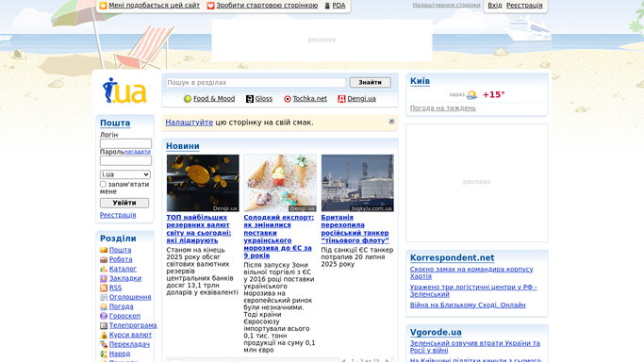Image resolution: width=644 pixels, height=362 pixels.
Task: Click the Пароль input field
Action: [125, 160]
